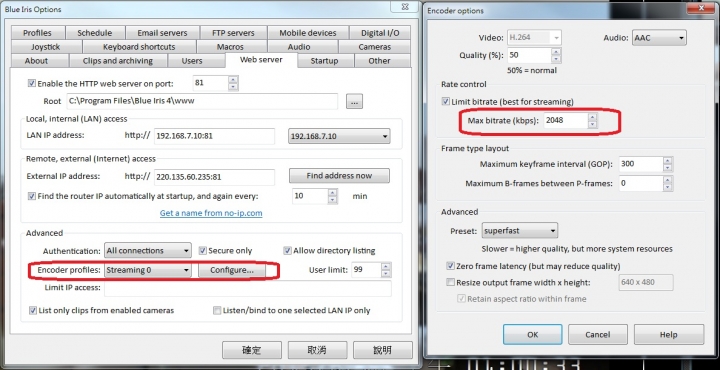Select the Mobile devices tab
Image resolution: width=720 pixels, height=370 pixels.
click(x=308, y=33)
